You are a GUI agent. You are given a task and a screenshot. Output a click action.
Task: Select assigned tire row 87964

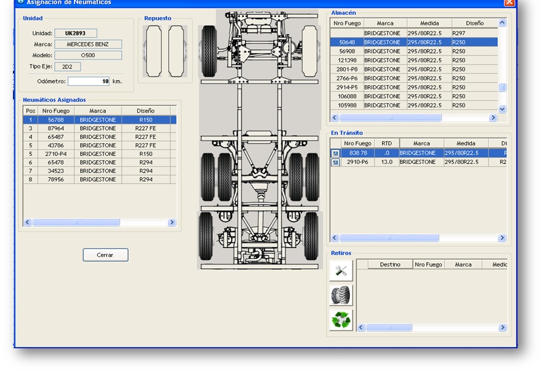100,128
